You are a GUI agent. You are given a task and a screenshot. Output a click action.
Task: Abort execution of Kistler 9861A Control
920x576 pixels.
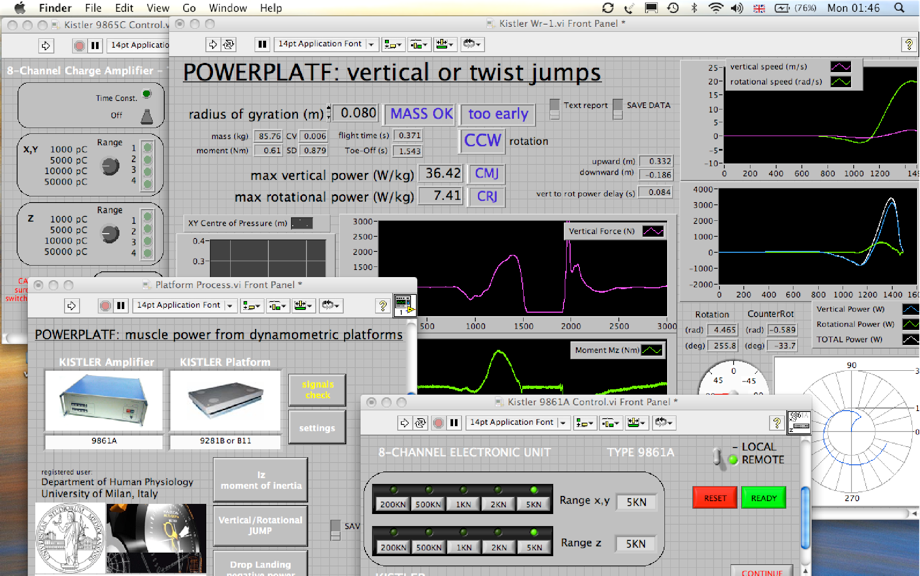(x=438, y=423)
